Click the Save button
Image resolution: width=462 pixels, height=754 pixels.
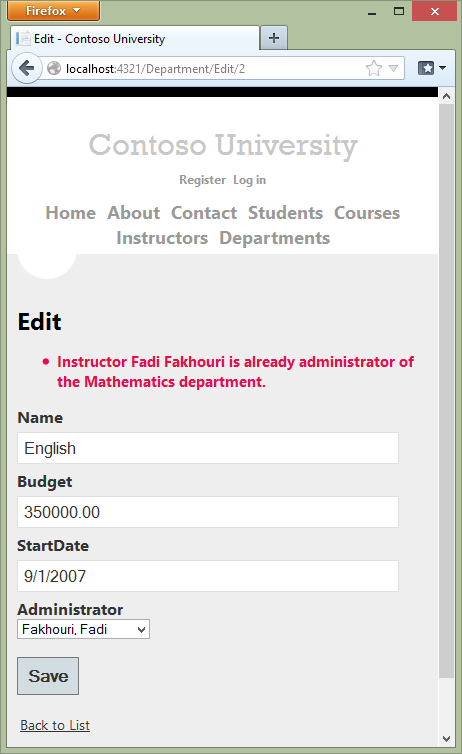click(48, 676)
